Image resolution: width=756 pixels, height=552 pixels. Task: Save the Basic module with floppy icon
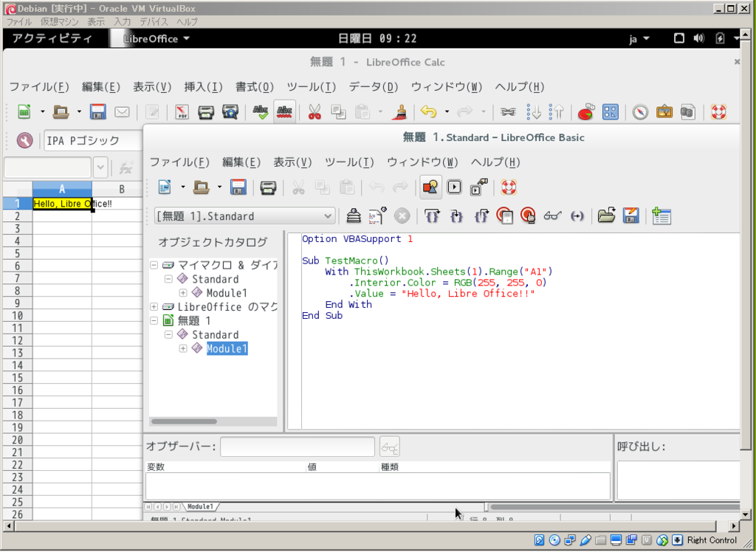point(238,187)
